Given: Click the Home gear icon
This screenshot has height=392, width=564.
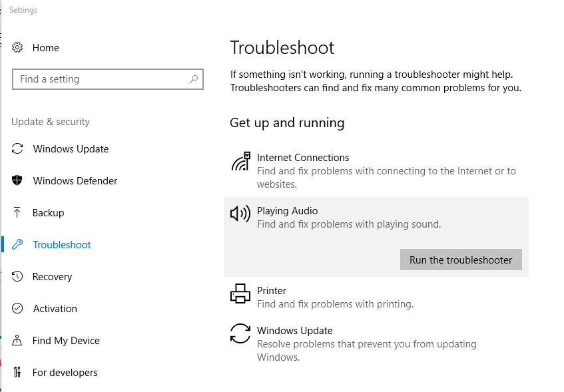Looking at the screenshot, I should pos(19,47).
